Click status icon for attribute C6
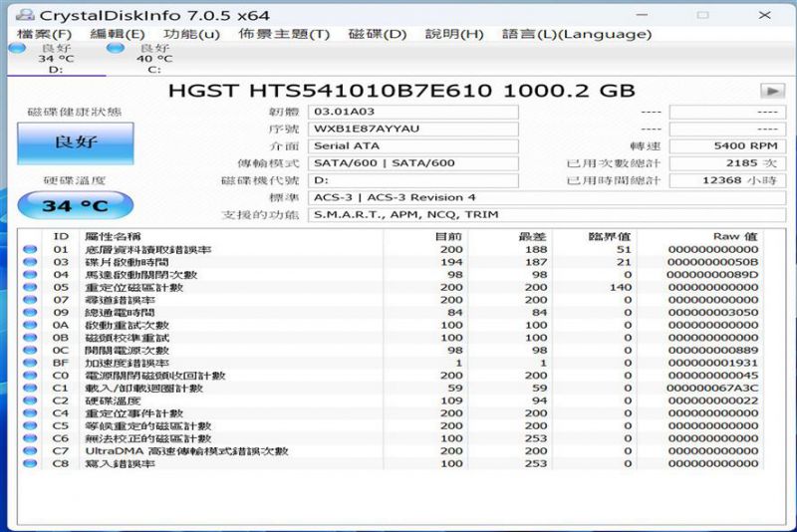The height and width of the screenshot is (532, 797). coord(30,438)
